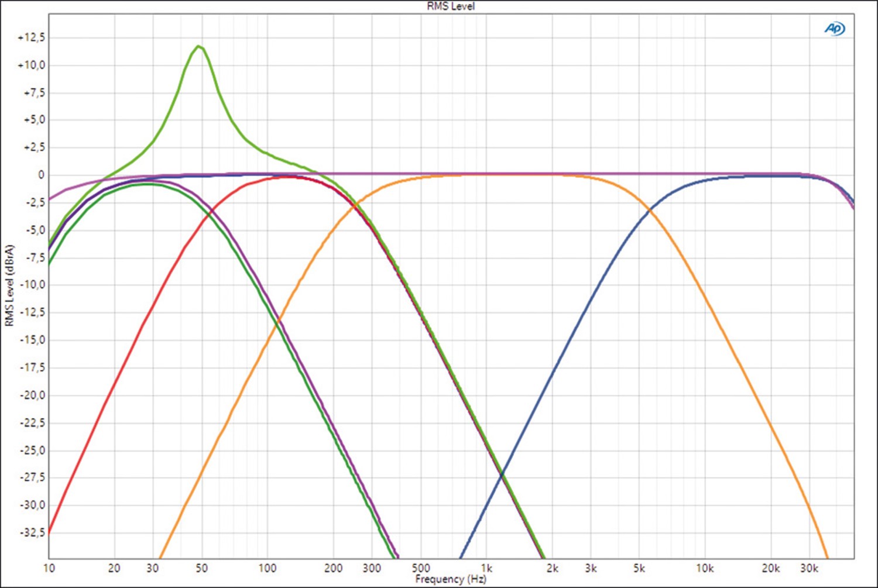Select the +5,0 y-axis tick label
Screen dimensions: 878x588
(x=33, y=120)
